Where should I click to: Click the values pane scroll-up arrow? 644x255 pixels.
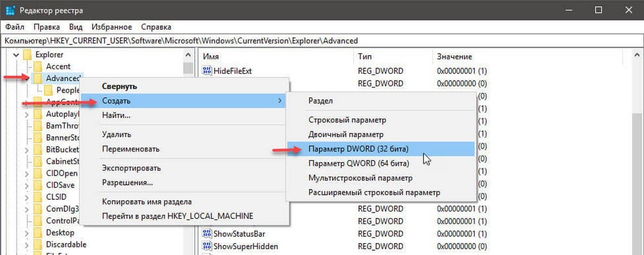point(637,55)
